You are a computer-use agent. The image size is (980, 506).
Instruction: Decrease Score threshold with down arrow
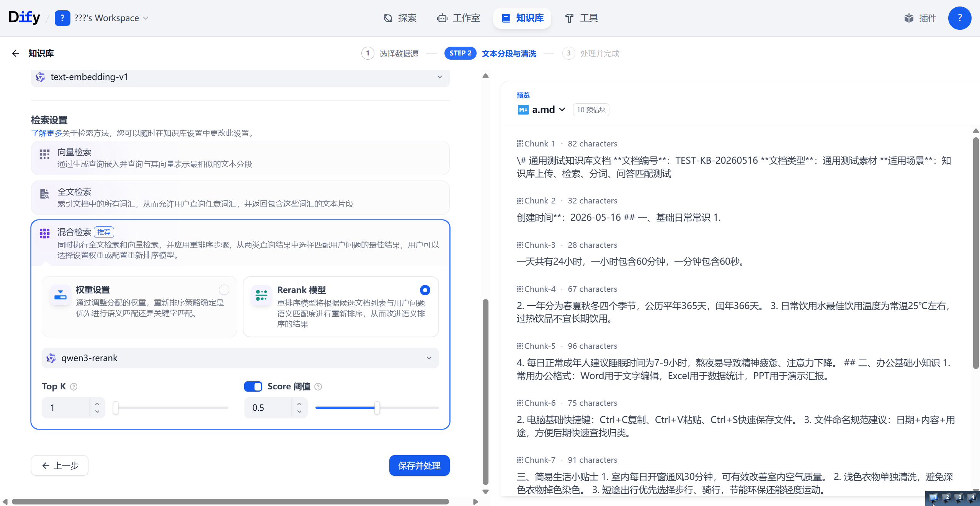pos(299,412)
